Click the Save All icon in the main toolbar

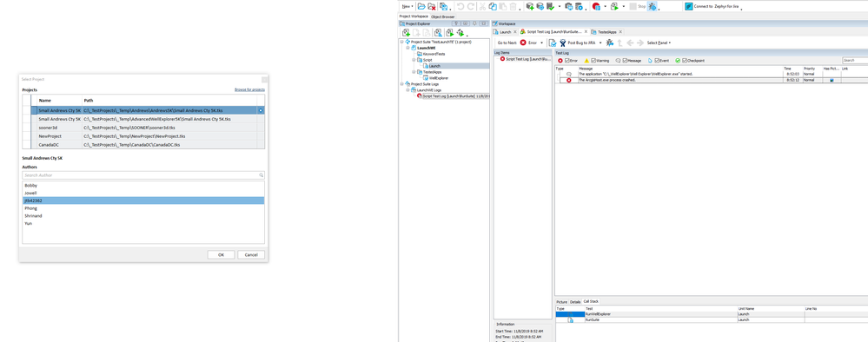[x=443, y=7]
